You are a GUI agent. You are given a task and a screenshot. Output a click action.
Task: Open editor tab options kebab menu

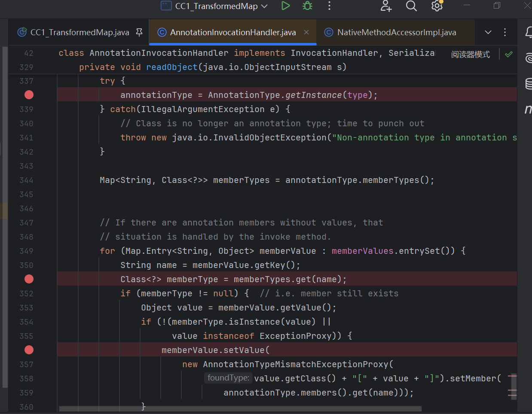[x=505, y=32]
